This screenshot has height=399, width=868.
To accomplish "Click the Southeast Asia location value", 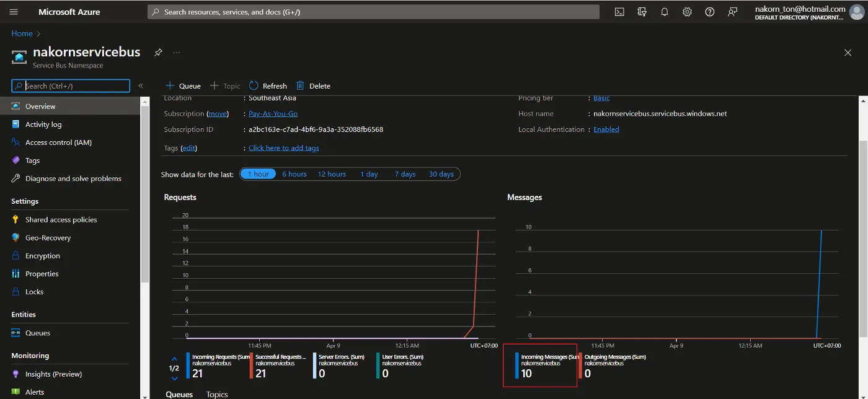I will tap(272, 98).
